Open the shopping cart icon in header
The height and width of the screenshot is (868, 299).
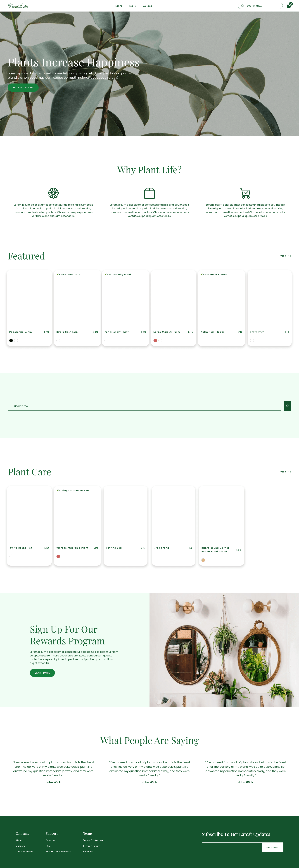[x=289, y=6]
